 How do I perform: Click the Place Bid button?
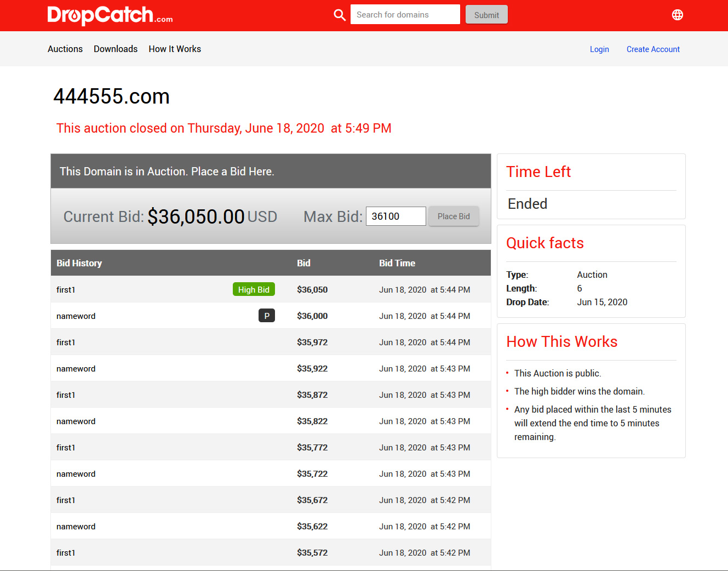click(454, 216)
